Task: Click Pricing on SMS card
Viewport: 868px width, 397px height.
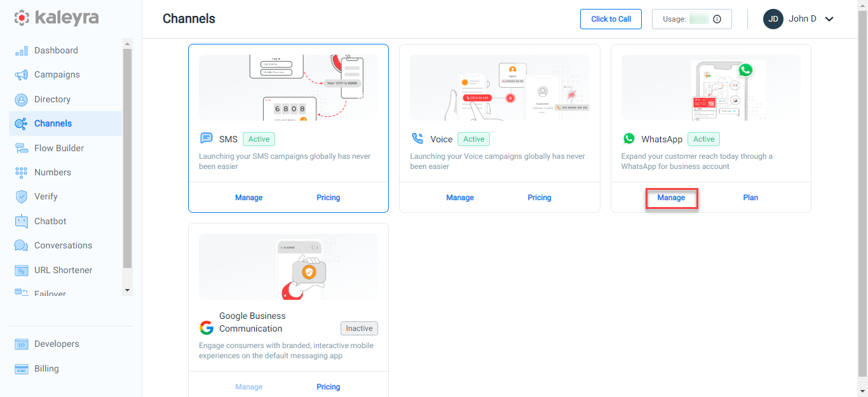Action: click(329, 198)
